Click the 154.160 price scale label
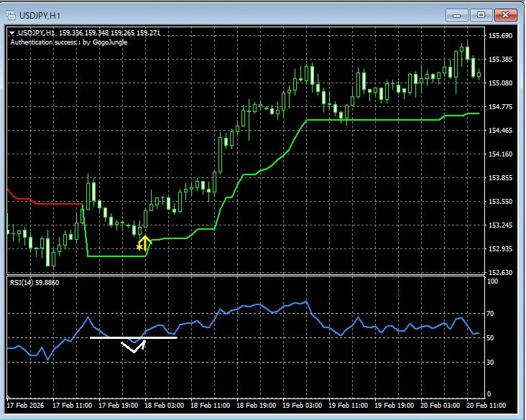 pyautogui.click(x=501, y=154)
